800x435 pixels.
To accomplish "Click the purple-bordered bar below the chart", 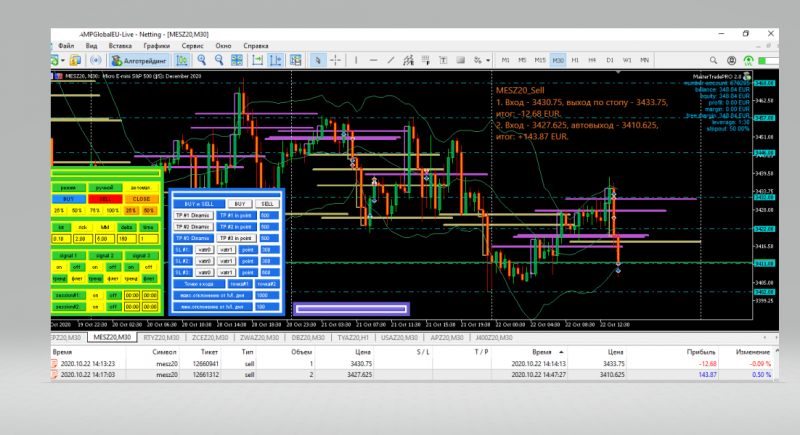I will point(352,309).
